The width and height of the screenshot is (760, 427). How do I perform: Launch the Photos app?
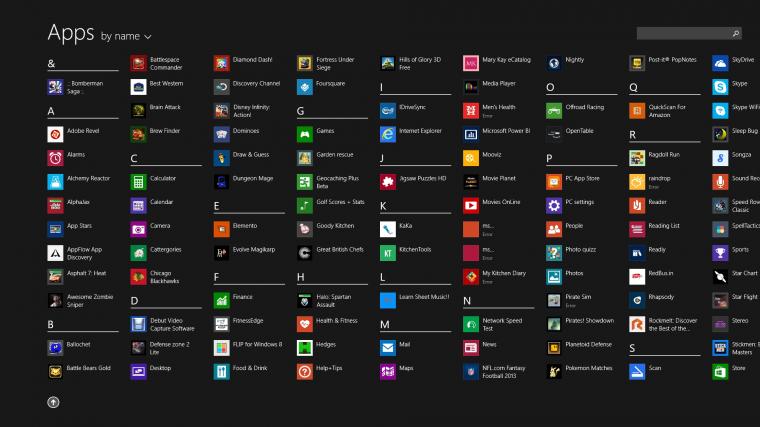coord(554,277)
